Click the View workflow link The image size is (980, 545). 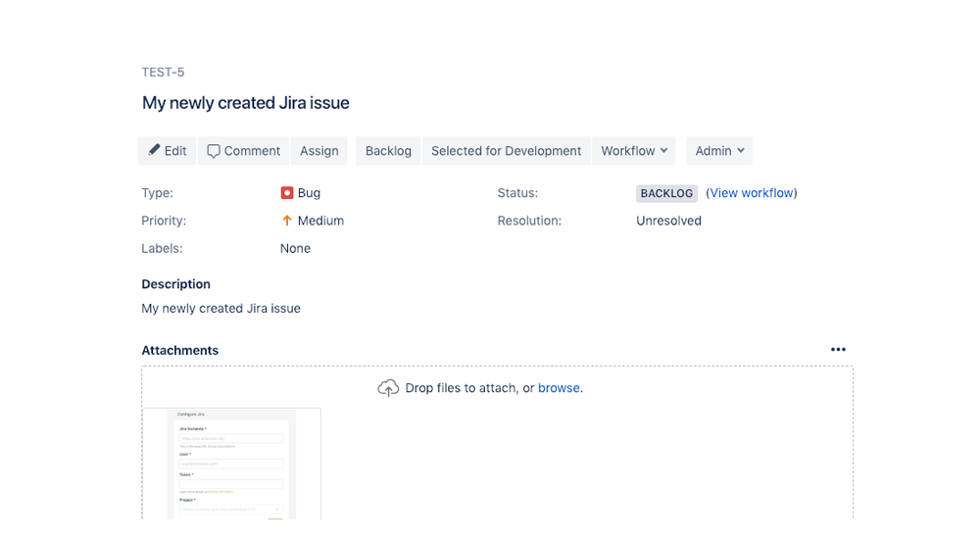(752, 193)
